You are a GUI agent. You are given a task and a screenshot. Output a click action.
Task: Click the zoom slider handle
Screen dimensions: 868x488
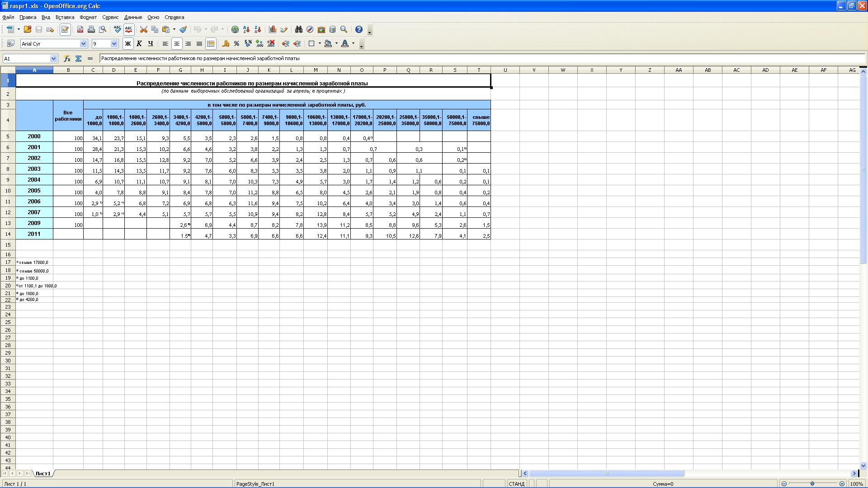pyautogui.click(x=812, y=483)
